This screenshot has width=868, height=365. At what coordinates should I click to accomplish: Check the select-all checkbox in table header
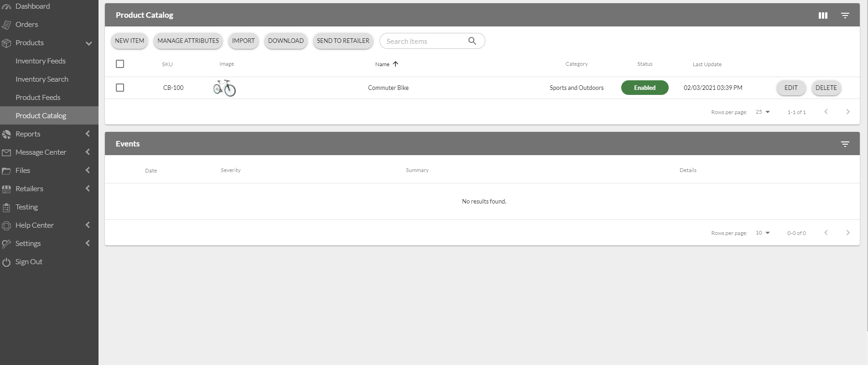pos(120,64)
